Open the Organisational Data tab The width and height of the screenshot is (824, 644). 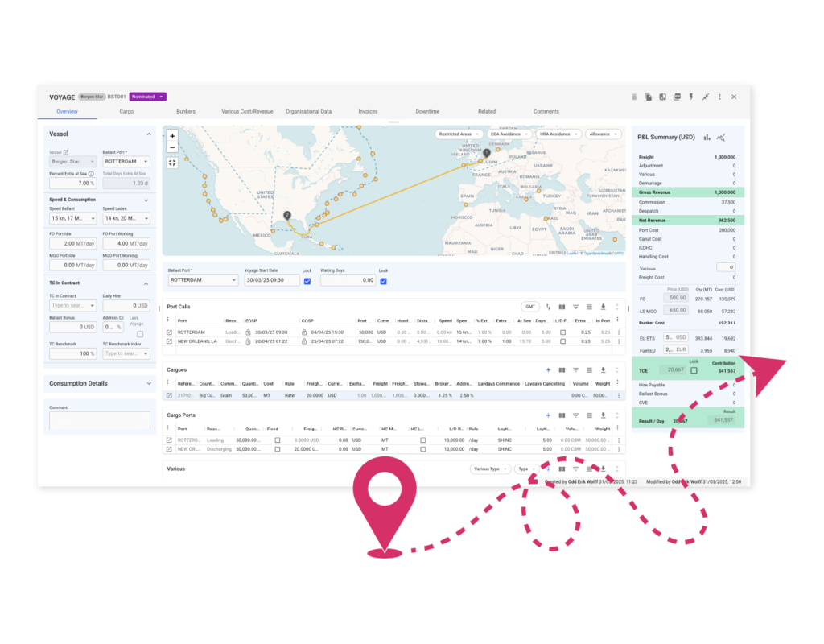(308, 111)
